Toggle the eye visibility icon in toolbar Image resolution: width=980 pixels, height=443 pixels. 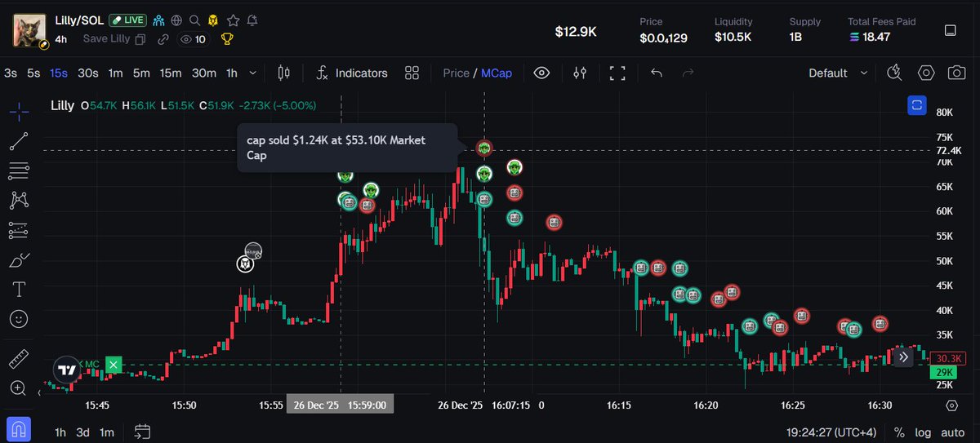point(541,73)
